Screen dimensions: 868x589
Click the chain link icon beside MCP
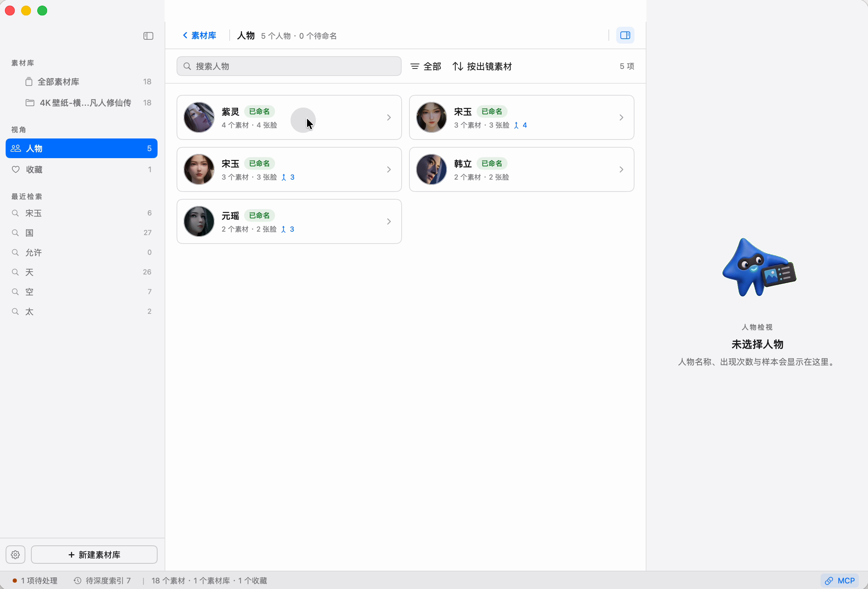829,581
